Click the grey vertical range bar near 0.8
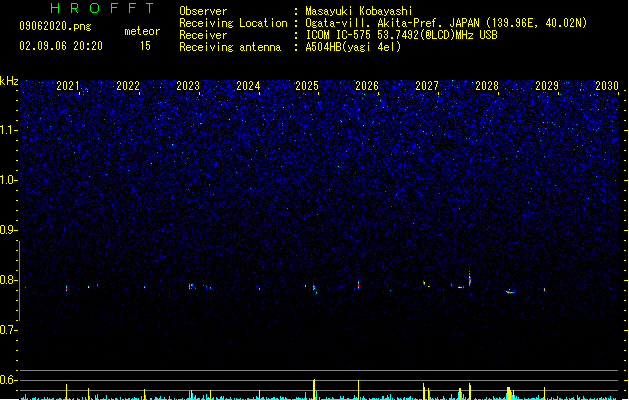This screenshot has width=629, height=400. (19, 280)
